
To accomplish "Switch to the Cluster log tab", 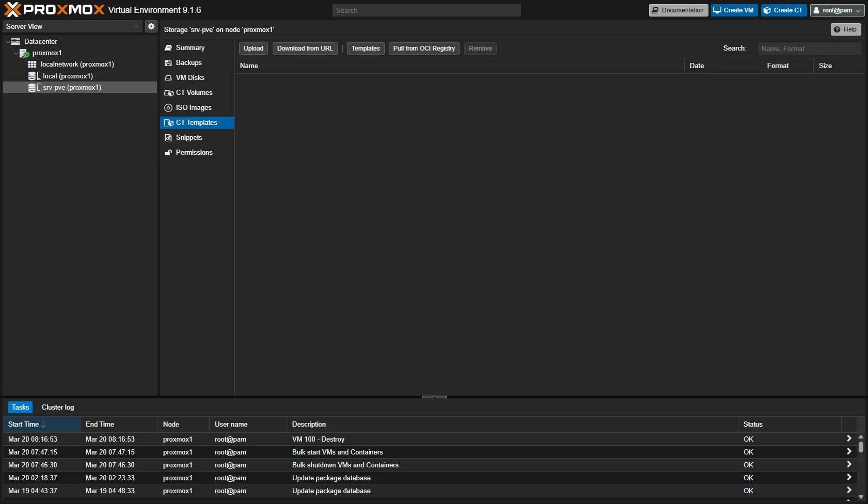I will 57,407.
